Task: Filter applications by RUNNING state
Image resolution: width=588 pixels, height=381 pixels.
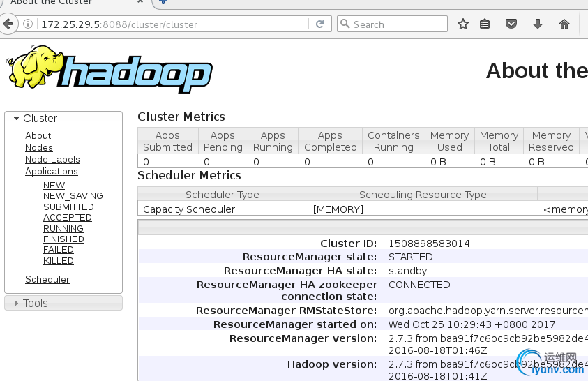Action: [63, 228]
